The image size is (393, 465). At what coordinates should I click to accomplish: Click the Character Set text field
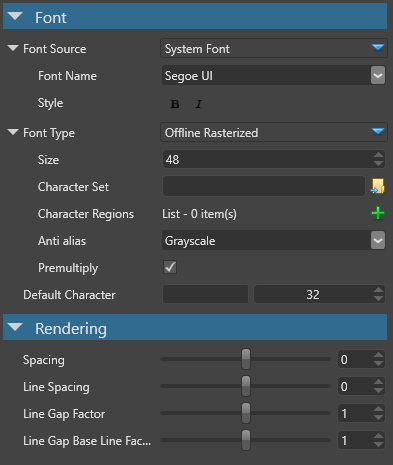(x=264, y=186)
